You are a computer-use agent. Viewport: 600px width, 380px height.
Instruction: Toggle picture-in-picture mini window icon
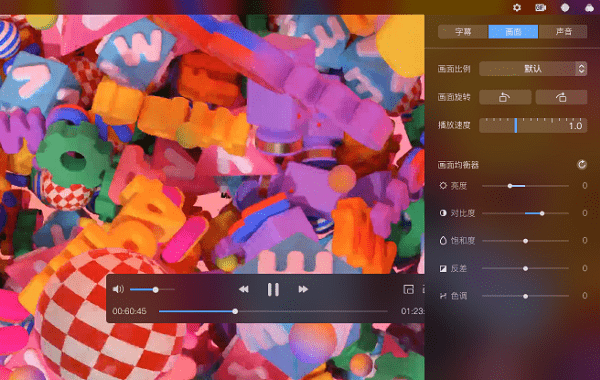(x=409, y=289)
